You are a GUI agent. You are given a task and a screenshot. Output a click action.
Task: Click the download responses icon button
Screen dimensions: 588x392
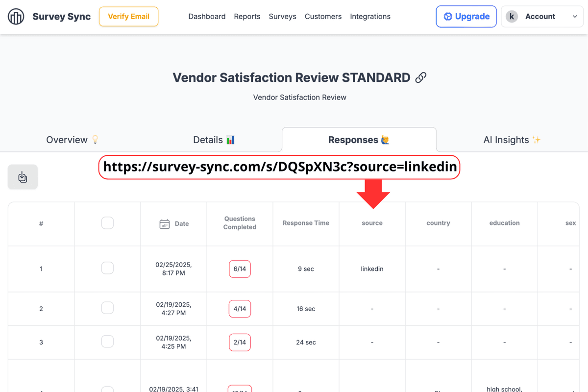coord(23,177)
